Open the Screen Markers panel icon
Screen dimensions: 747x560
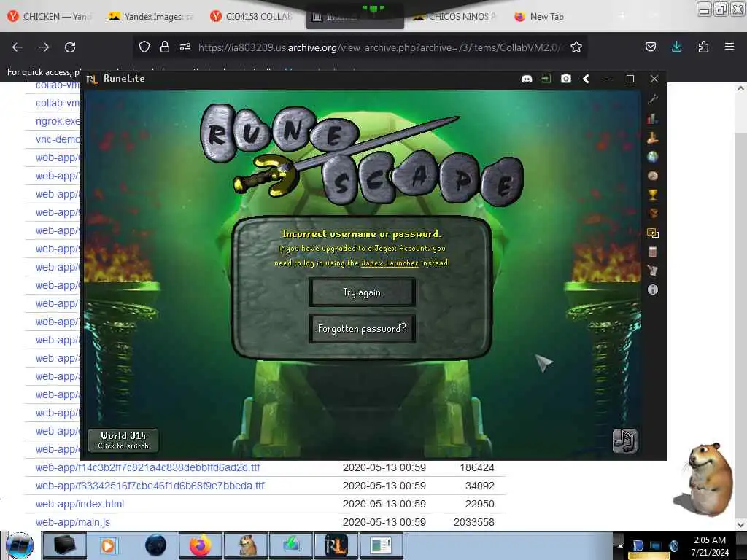tap(653, 233)
